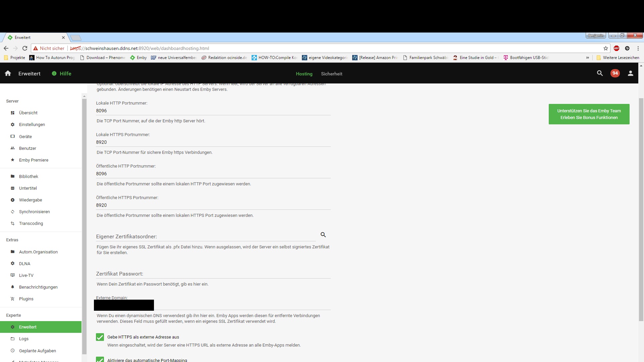This screenshot has height=362, width=644.
Task: Reload the page in Chrome
Action: (25, 48)
